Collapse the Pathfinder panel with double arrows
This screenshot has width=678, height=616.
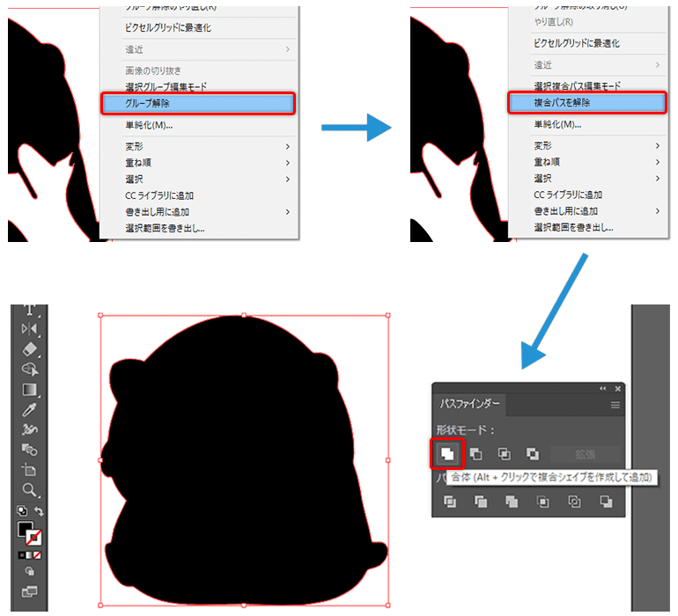pyautogui.click(x=603, y=389)
